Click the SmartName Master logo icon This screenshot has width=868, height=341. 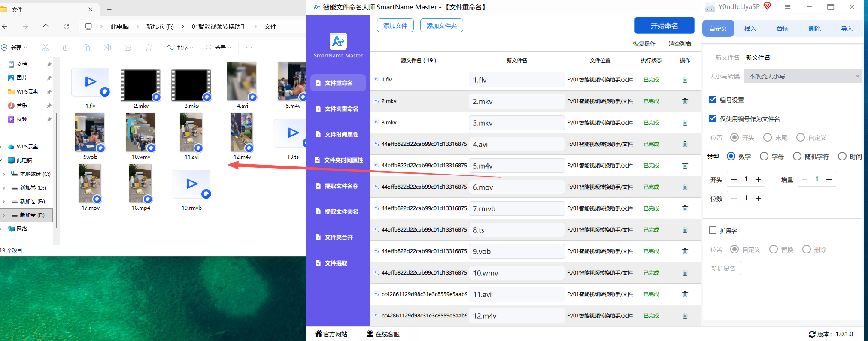338,41
